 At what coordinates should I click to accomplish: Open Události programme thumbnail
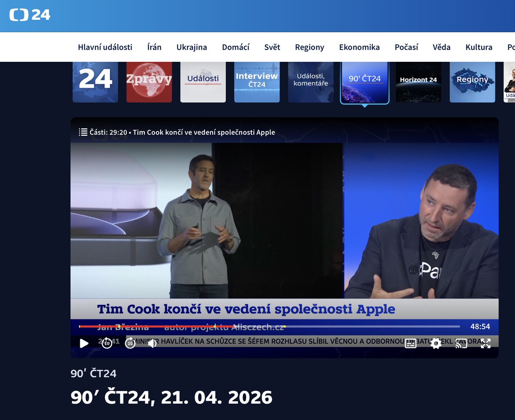pos(203,82)
